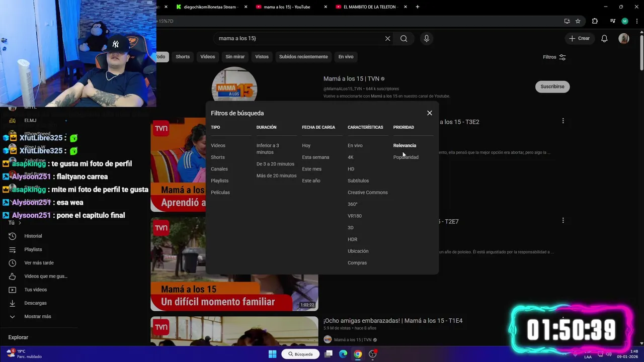The height and width of the screenshot is (362, 644).
Task: Filter by type Canales
Action: [219, 169]
